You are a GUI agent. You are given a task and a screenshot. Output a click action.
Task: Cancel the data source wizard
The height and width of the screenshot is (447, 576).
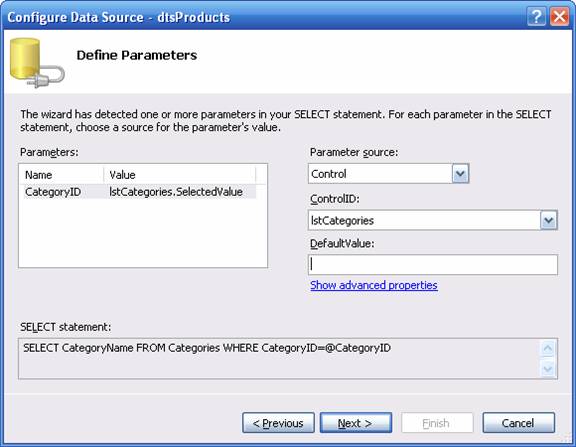pos(518,423)
